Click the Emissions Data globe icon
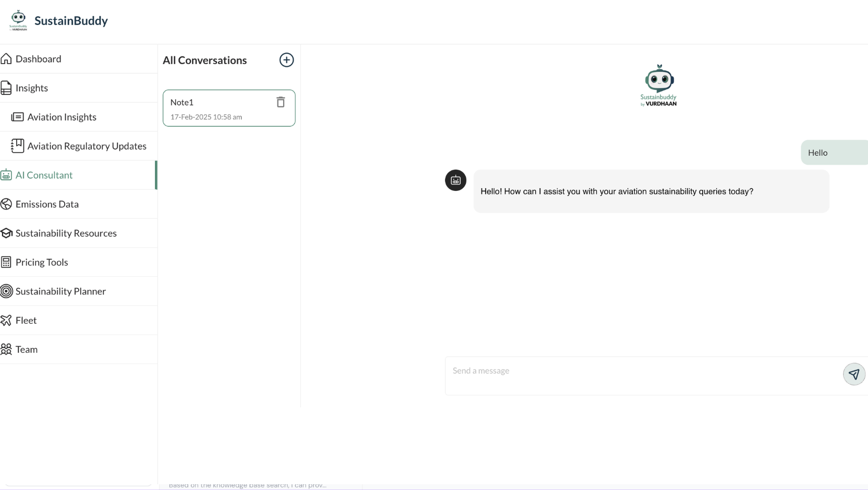 click(6, 204)
